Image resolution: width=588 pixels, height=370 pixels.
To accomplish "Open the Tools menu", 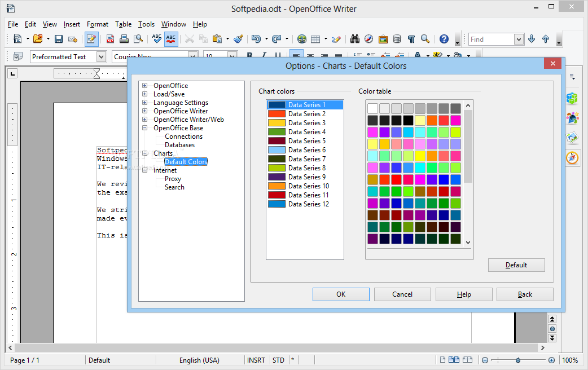I will tap(146, 24).
